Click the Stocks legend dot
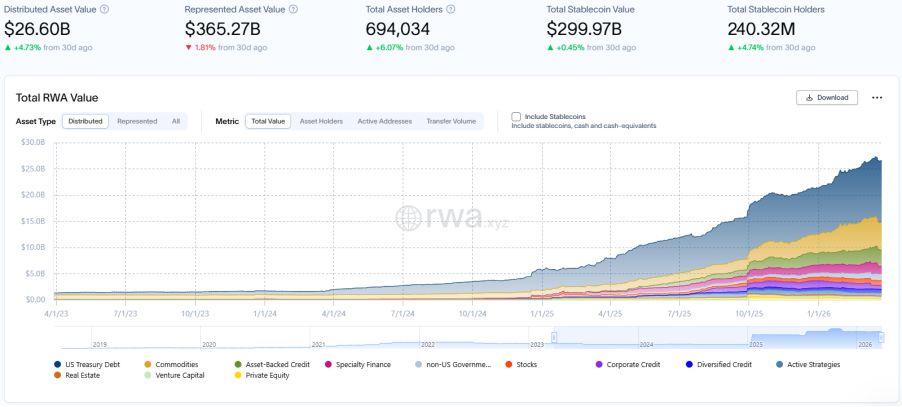The width and height of the screenshot is (902, 407). [x=508, y=364]
